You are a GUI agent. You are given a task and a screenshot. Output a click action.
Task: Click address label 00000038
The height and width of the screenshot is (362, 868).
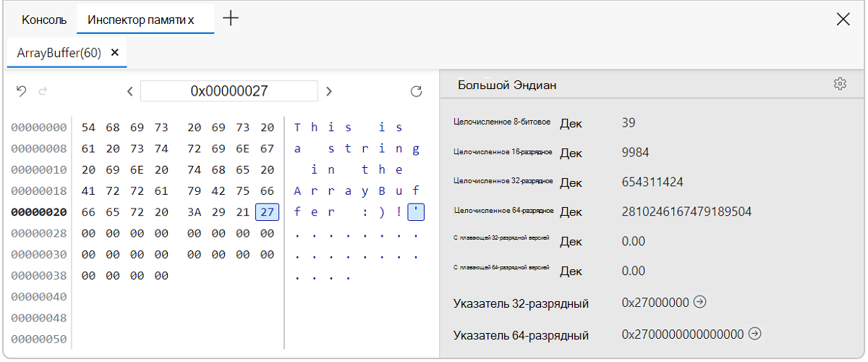(x=39, y=276)
